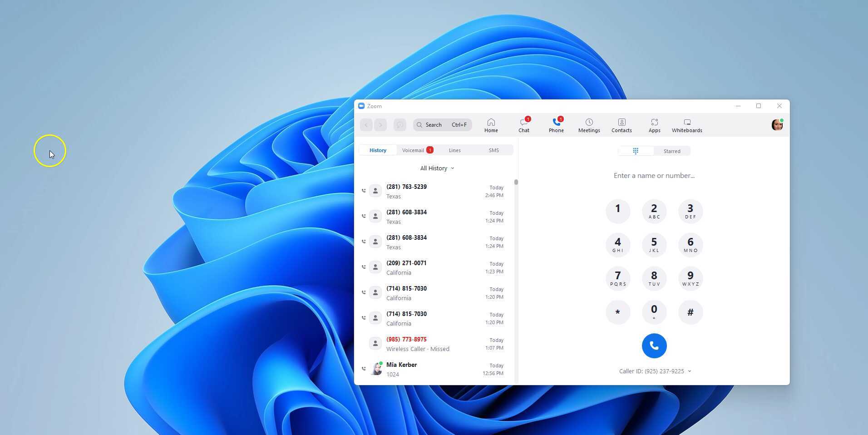View your Contacts
The image size is (868, 435).
[x=621, y=125]
